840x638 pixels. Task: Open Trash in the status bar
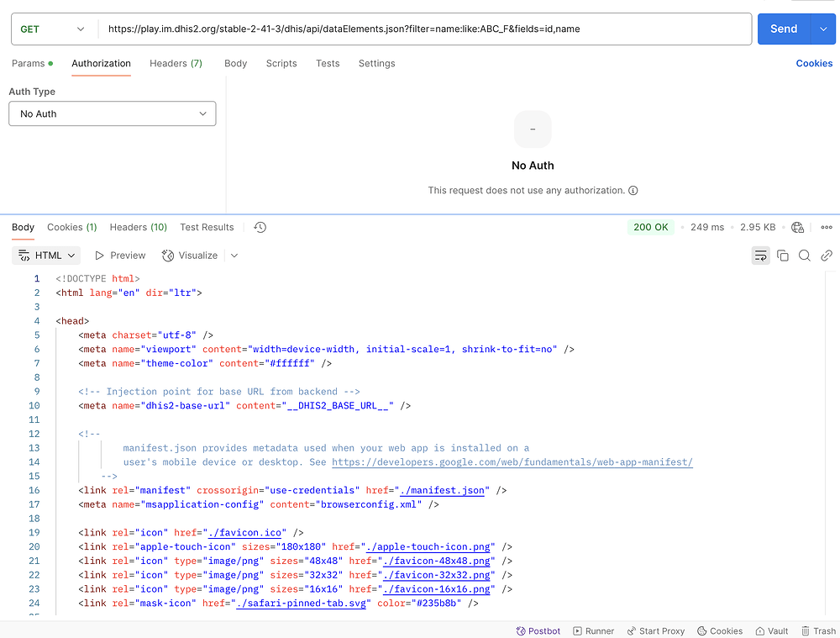coord(818,631)
